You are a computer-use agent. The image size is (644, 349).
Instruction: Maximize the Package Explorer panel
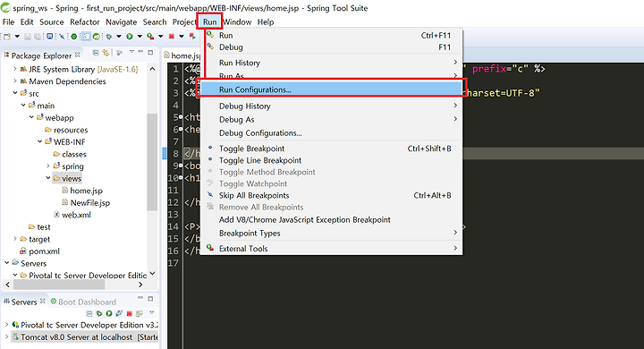coord(150,52)
